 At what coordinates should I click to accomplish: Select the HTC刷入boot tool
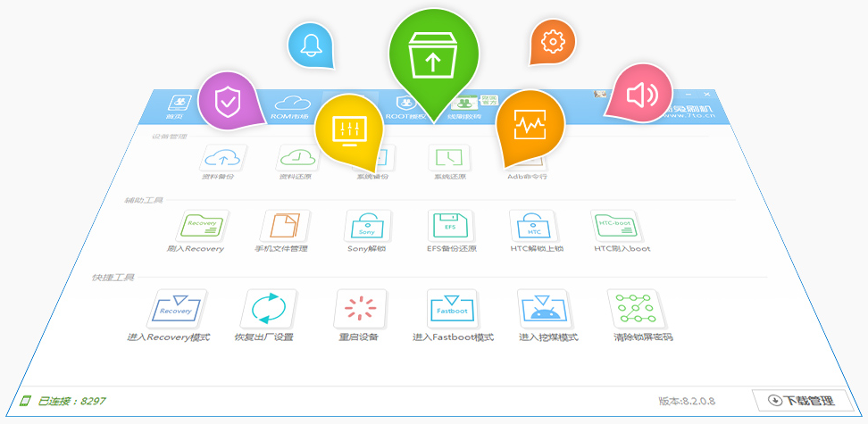(x=617, y=227)
